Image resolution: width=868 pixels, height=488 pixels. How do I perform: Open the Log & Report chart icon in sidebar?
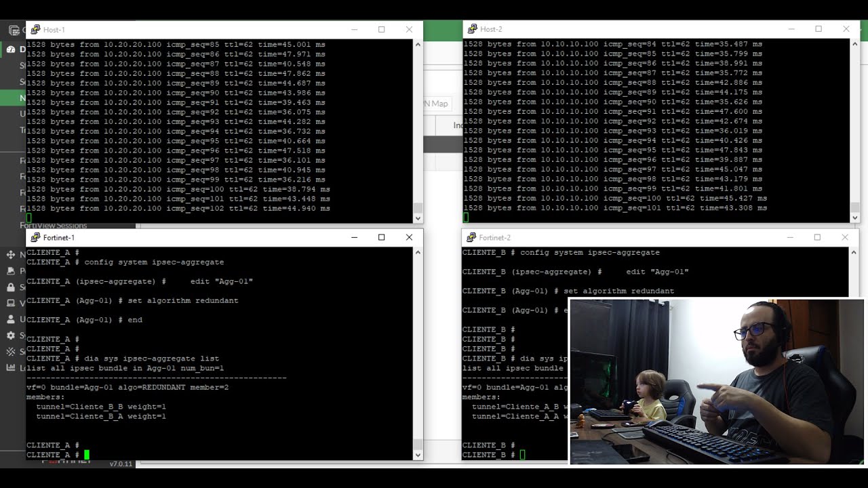[x=12, y=368]
